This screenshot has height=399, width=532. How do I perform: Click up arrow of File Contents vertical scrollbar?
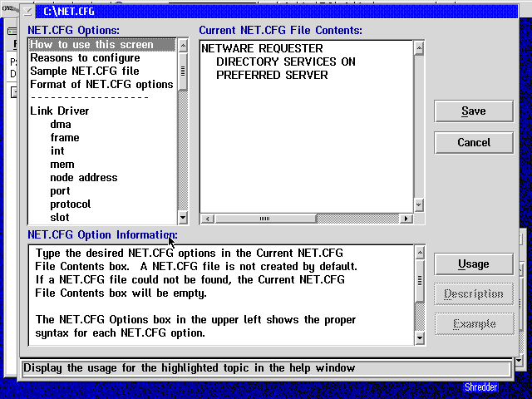pos(419,48)
